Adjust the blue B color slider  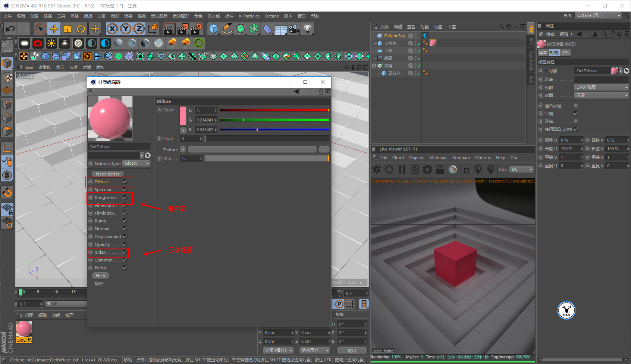[x=274, y=130]
